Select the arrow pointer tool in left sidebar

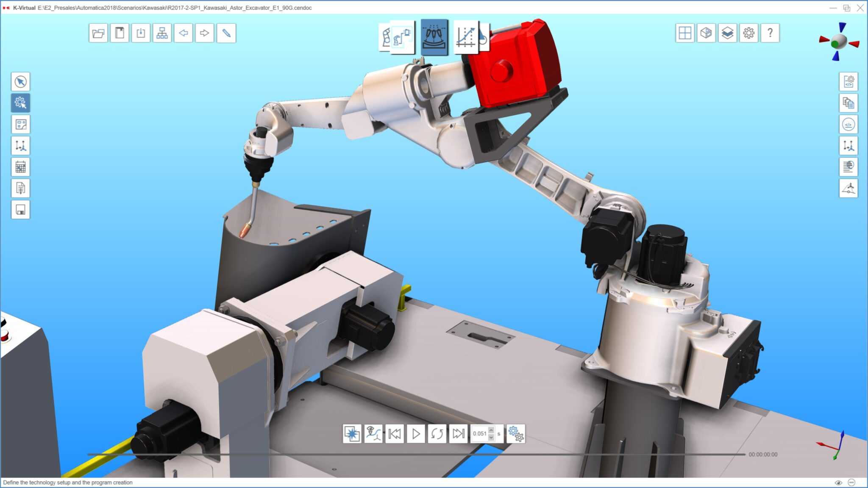click(x=21, y=82)
